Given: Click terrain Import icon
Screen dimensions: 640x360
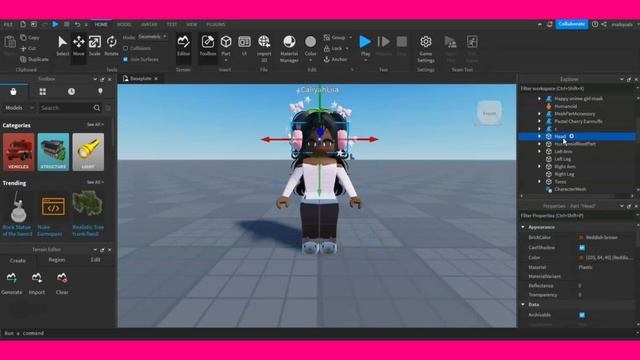Looking at the screenshot, I should [37, 278].
